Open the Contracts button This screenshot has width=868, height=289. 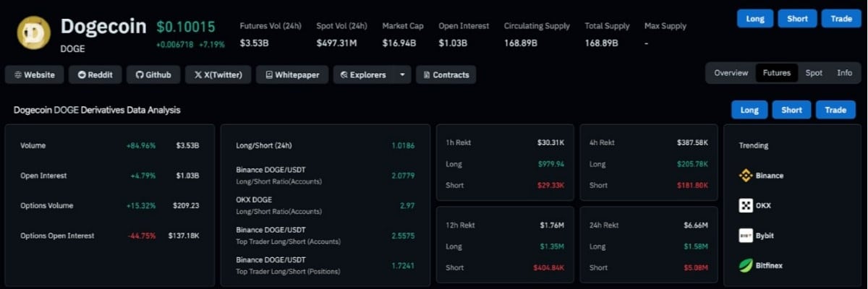(x=446, y=74)
